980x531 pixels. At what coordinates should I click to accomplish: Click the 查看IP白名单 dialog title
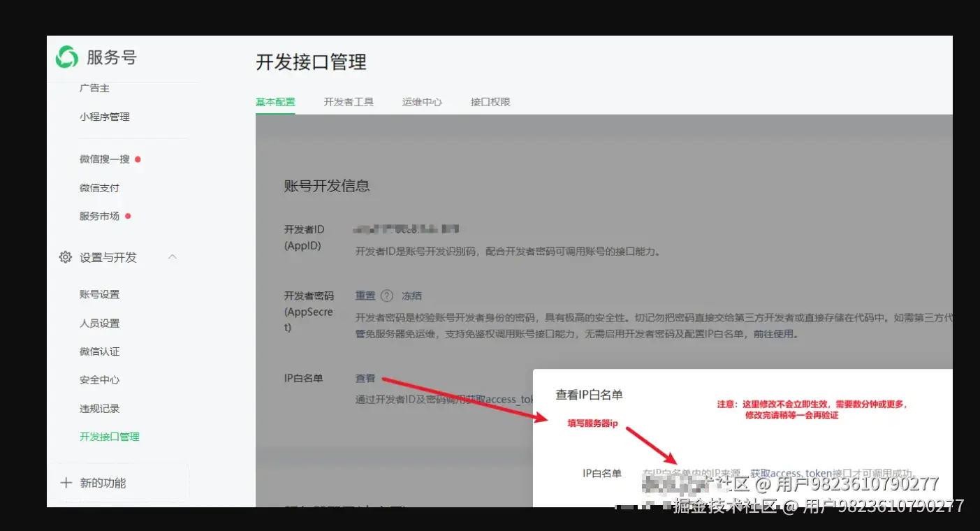point(589,395)
